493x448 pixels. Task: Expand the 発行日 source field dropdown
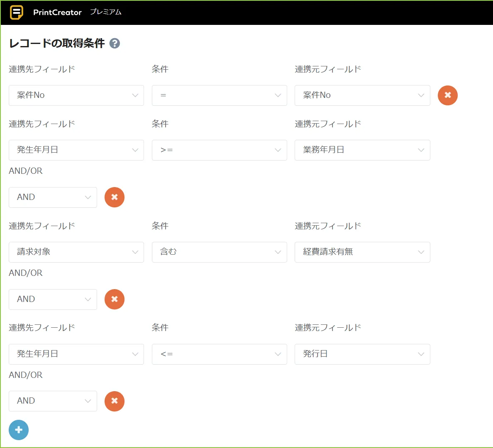coord(362,354)
